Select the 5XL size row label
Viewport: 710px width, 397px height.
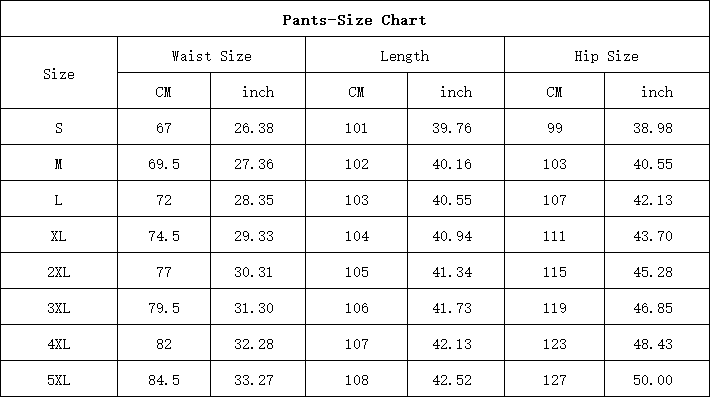[x=59, y=380]
